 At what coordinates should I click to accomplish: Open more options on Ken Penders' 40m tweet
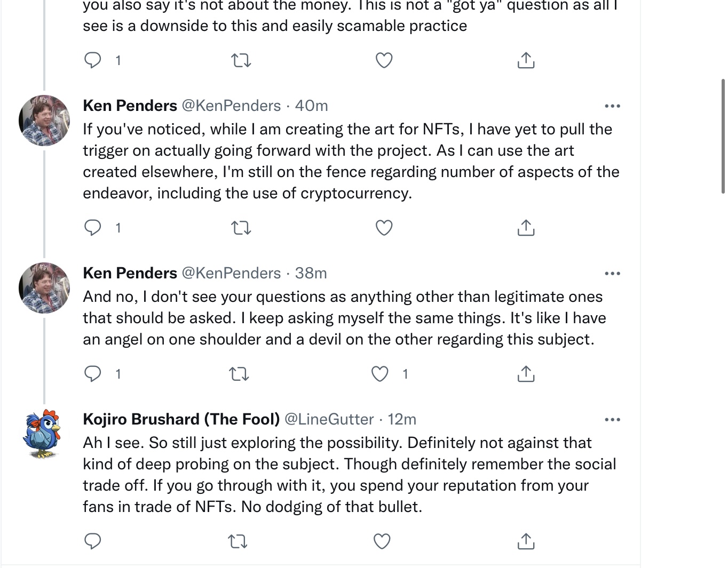tap(612, 106)
